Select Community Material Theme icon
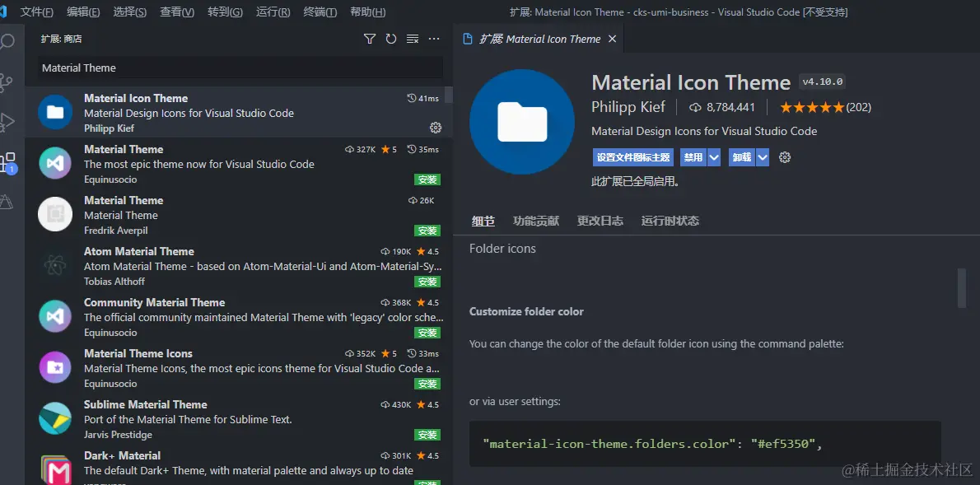Screen dimensions: 980x485 pos(55,317)
